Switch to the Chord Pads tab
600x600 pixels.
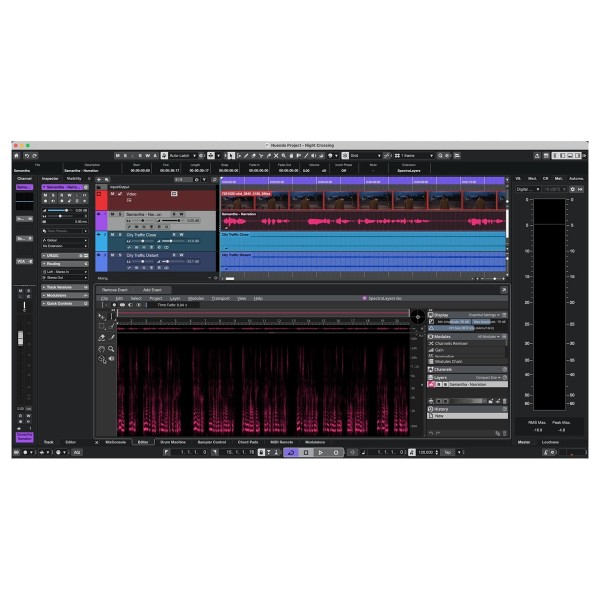click(x=248, y=442)
